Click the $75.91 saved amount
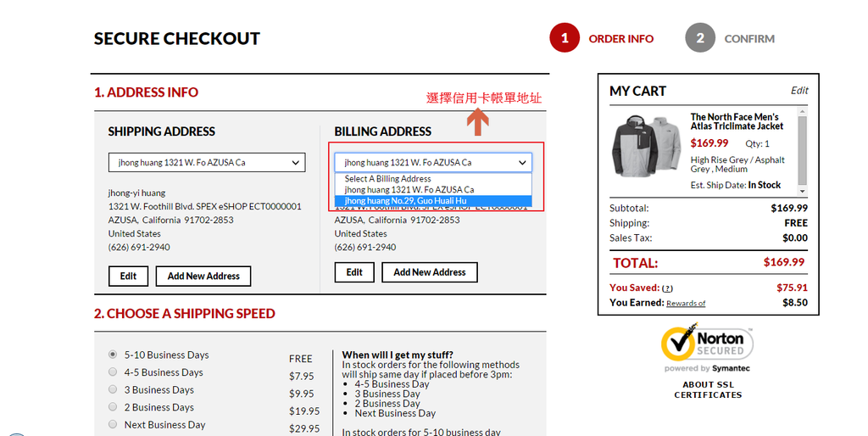This screenshot has width=868, height=436. click(793, 288)
